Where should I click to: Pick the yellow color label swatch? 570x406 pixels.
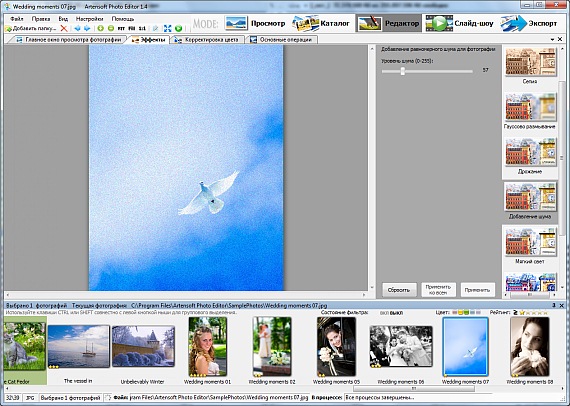[460, 312]
